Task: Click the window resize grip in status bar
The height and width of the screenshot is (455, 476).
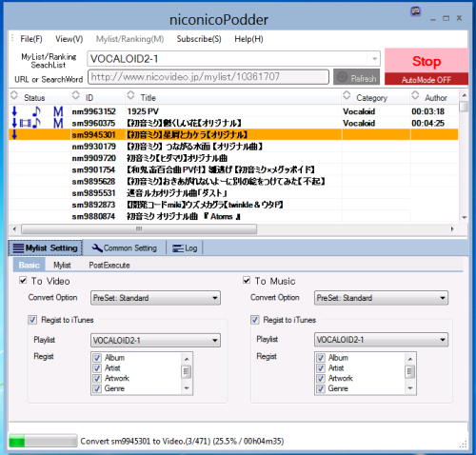Action: 464,445
